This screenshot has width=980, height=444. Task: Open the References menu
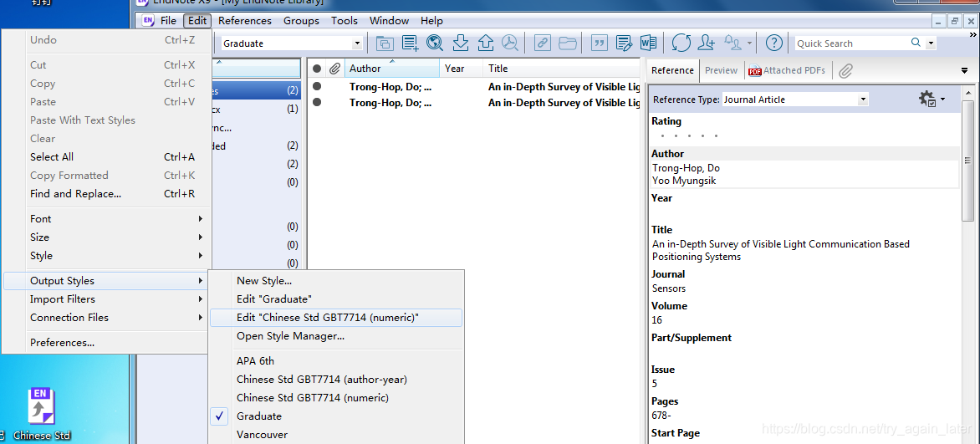244,20
